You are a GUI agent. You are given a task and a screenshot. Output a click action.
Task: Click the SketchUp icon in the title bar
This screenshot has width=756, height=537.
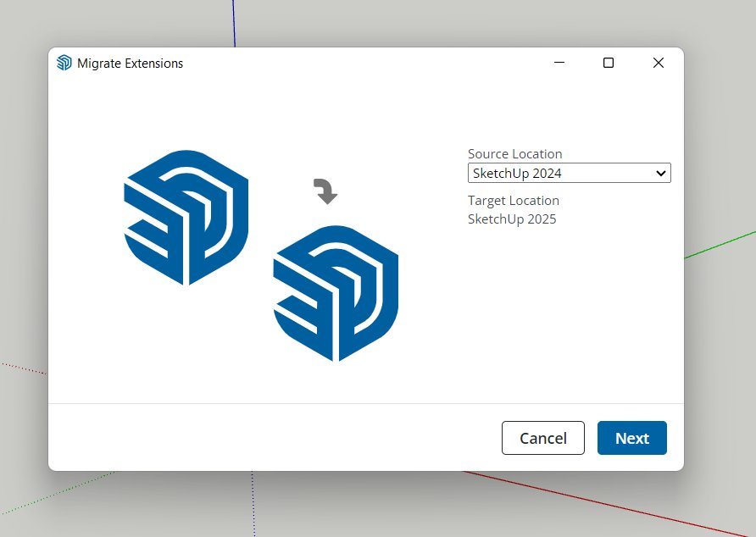(x=64, y=63)
